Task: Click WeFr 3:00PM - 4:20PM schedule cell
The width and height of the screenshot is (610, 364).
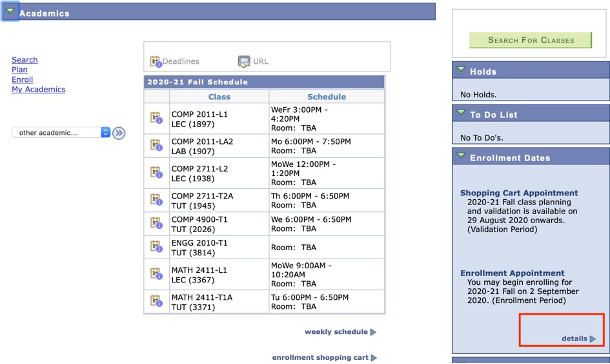Action: (327, 119)
